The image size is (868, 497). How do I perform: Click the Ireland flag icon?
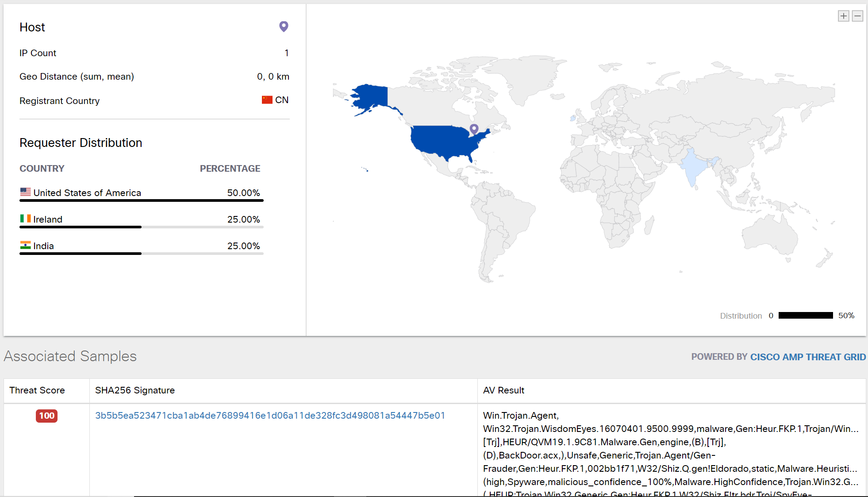tap(25, 219)
